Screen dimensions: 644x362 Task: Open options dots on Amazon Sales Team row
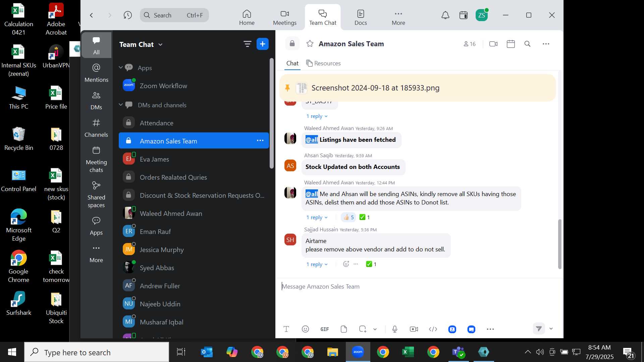(260, 141)
